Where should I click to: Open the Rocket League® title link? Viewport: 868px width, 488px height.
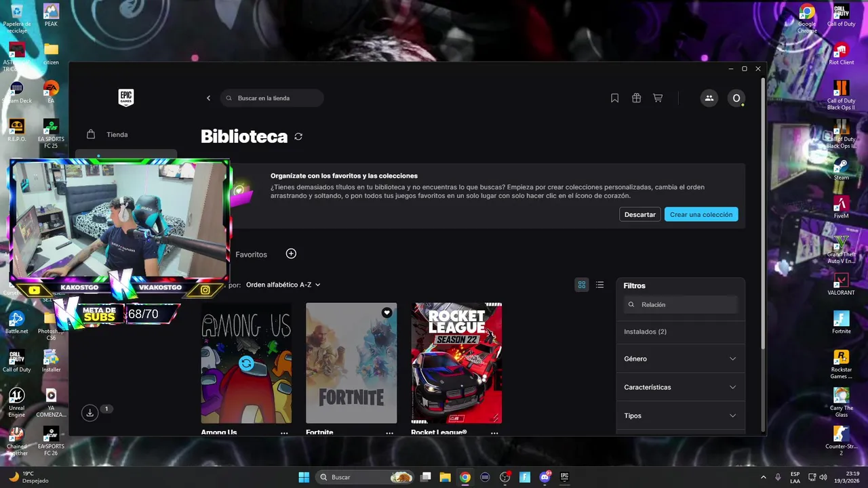(x=439, y=432)
